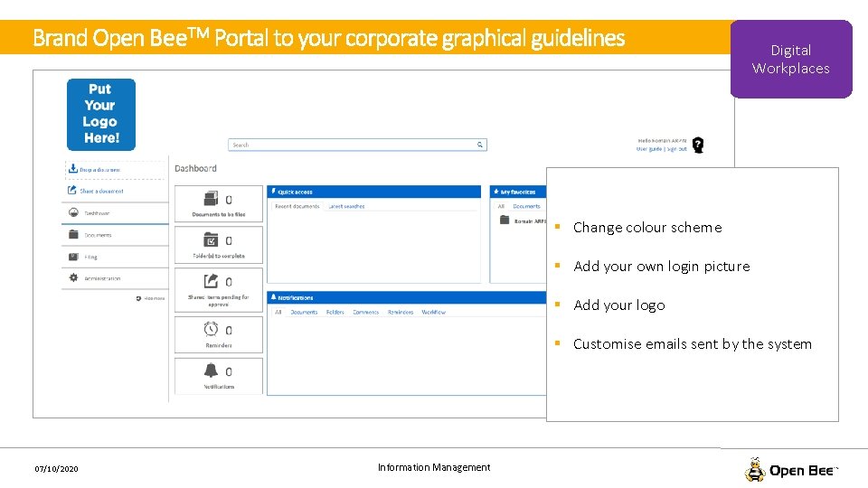
Task: Switch to Reminders tab in Notifications panel
Action: click(x=401, y=312)
